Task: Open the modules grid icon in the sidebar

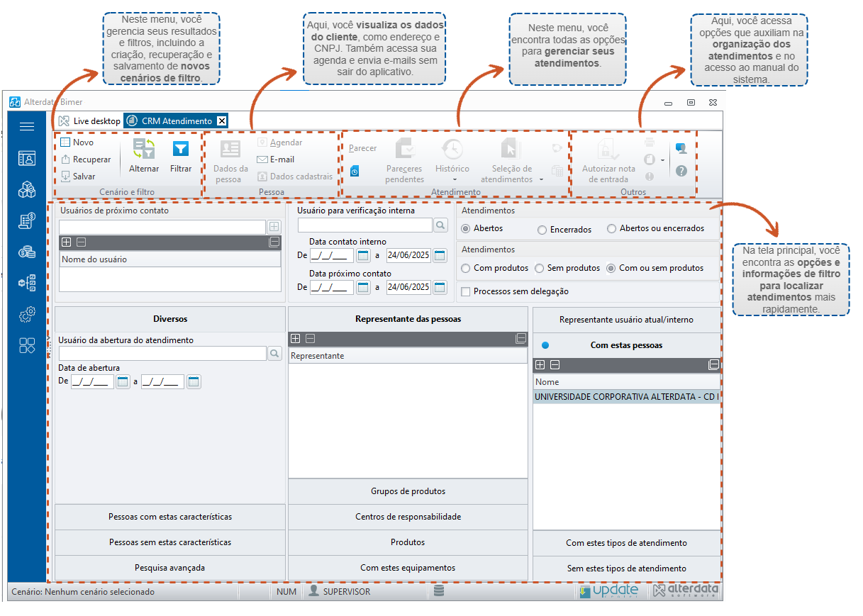Action: 27,345
